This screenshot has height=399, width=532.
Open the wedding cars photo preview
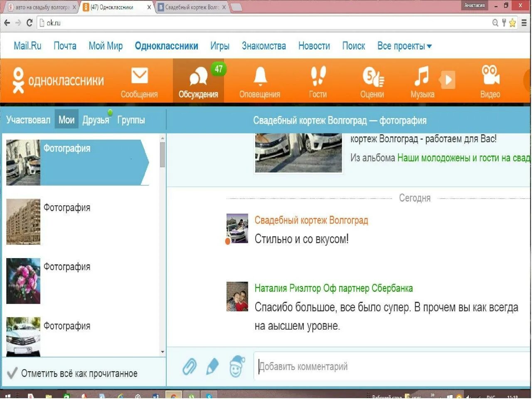pyautogui.click(x=298, y=153)
